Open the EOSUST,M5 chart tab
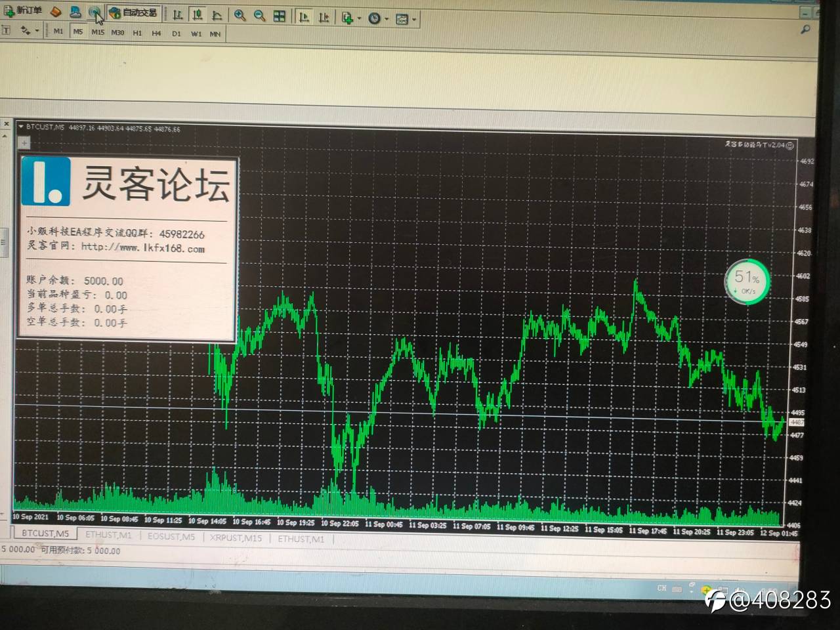 point(171,536)
